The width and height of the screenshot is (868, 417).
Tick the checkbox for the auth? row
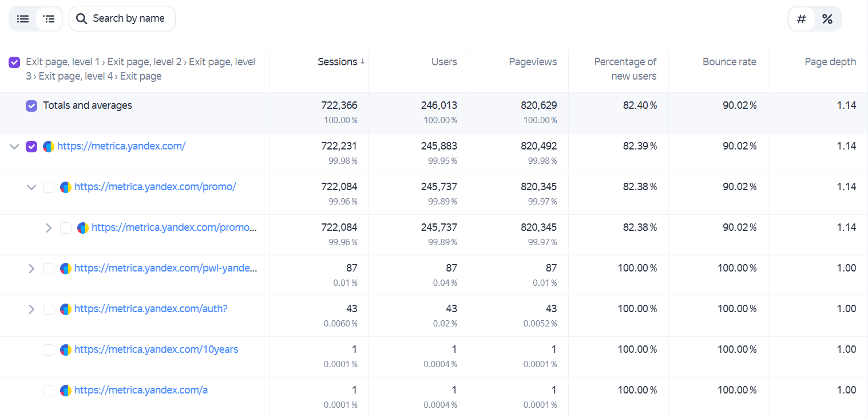[x=49, y=309]
